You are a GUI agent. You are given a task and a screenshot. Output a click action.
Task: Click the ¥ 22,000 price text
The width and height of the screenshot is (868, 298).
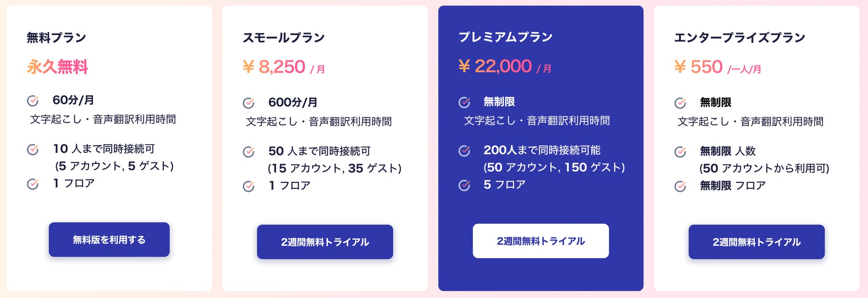(x=495, y=66)
